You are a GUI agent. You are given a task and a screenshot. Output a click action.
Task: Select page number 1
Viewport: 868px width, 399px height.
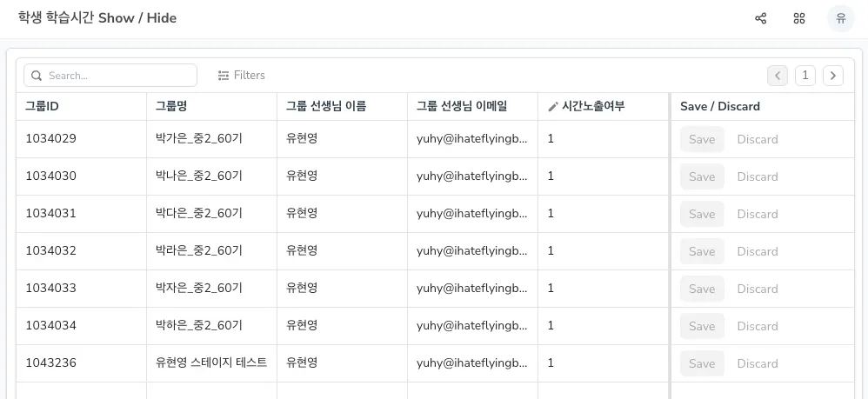(x=805, y=76)
